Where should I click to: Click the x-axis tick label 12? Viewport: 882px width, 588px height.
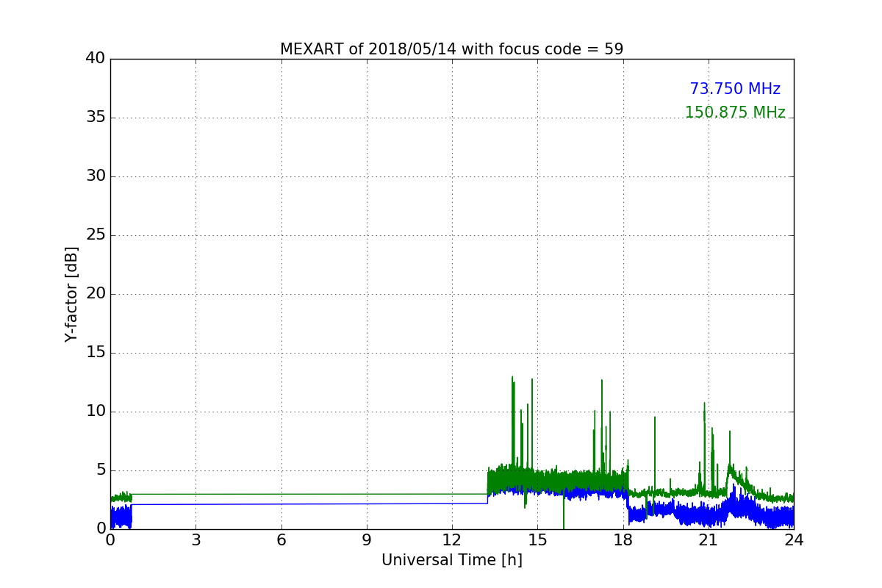click(452, 540)
